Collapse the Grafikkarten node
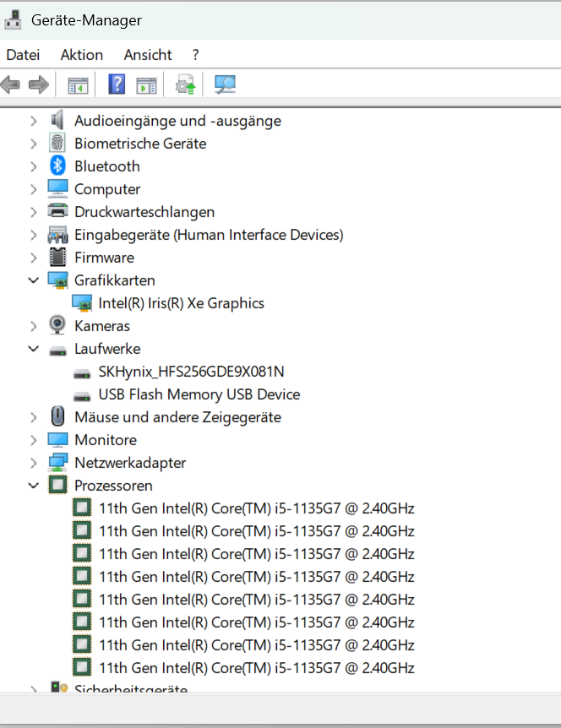This screenshot has width=561, height=728. 34,280
